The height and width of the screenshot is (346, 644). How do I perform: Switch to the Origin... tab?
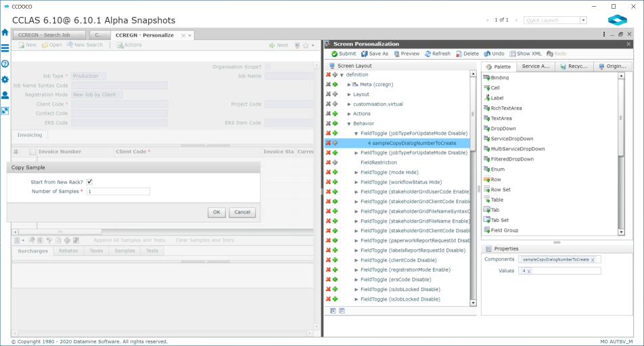point(613,66)
